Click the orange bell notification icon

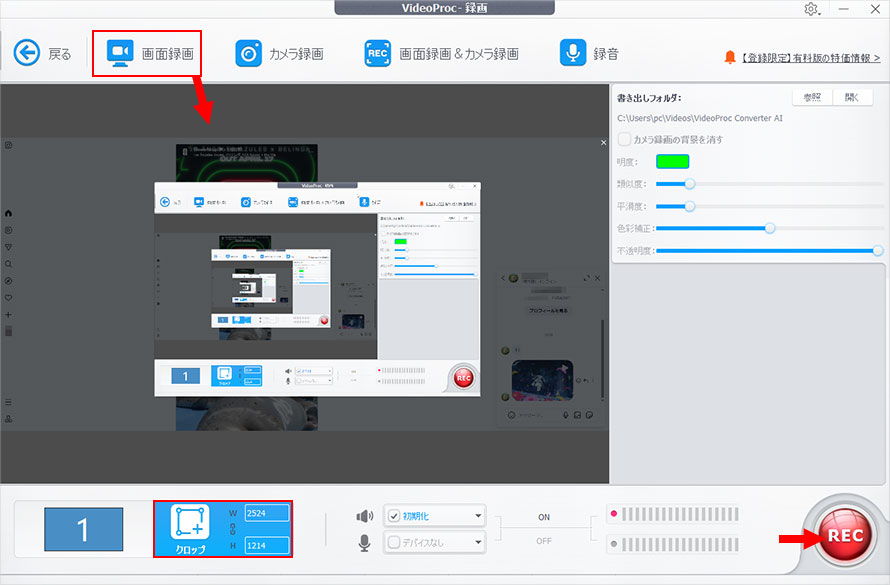click(x=730, y=58)
